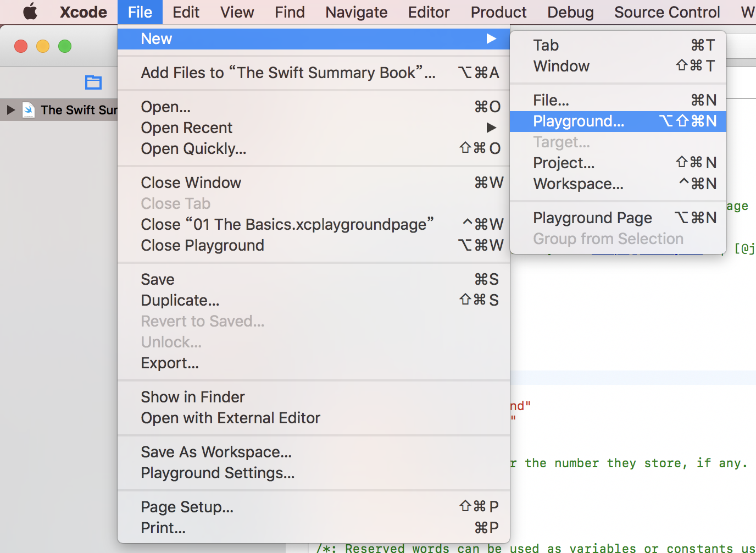
Task: Open the View menu
Action: coord(237,12)
